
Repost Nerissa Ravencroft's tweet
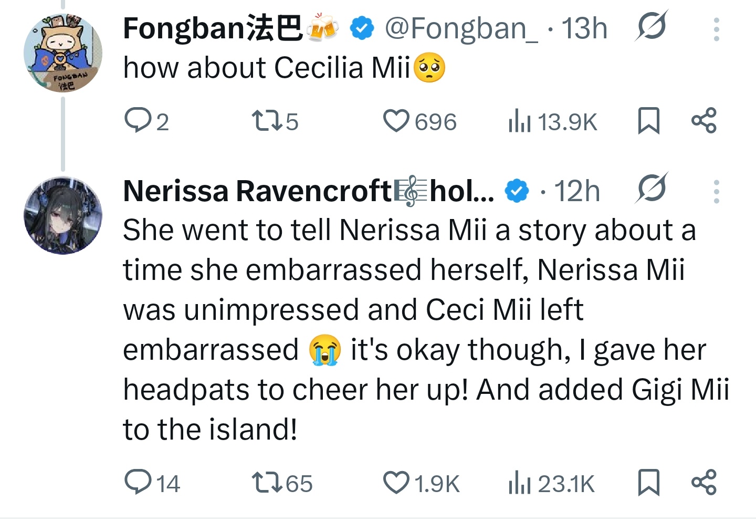(x=266, y=482)
